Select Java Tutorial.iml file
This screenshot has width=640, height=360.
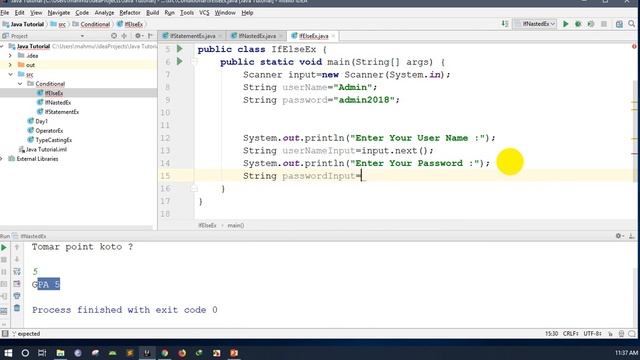coord(46,149)
